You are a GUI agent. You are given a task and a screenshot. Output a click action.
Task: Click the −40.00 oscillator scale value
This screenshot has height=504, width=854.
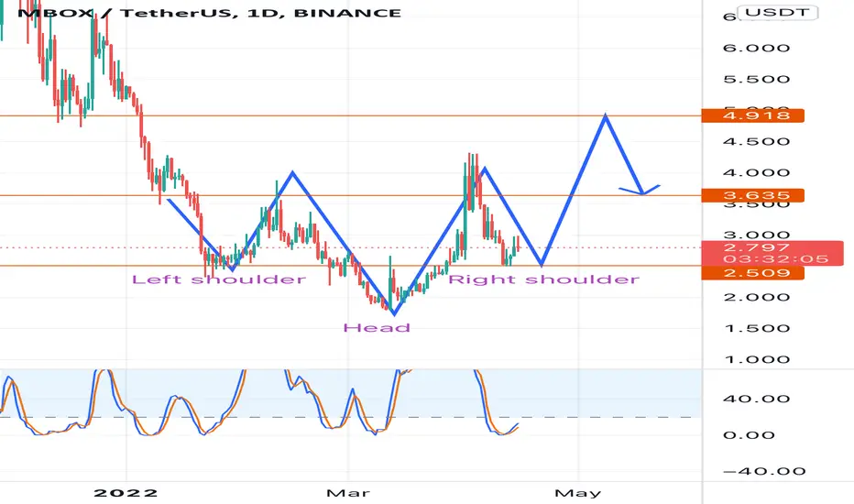coord(764,471)
